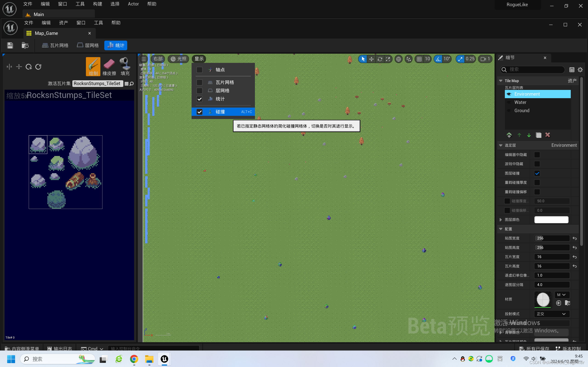Click the add new layer icon
Image resolution: width=588 pixels, height=367 pixels.
pyautogui.click(x=509, y=135)
